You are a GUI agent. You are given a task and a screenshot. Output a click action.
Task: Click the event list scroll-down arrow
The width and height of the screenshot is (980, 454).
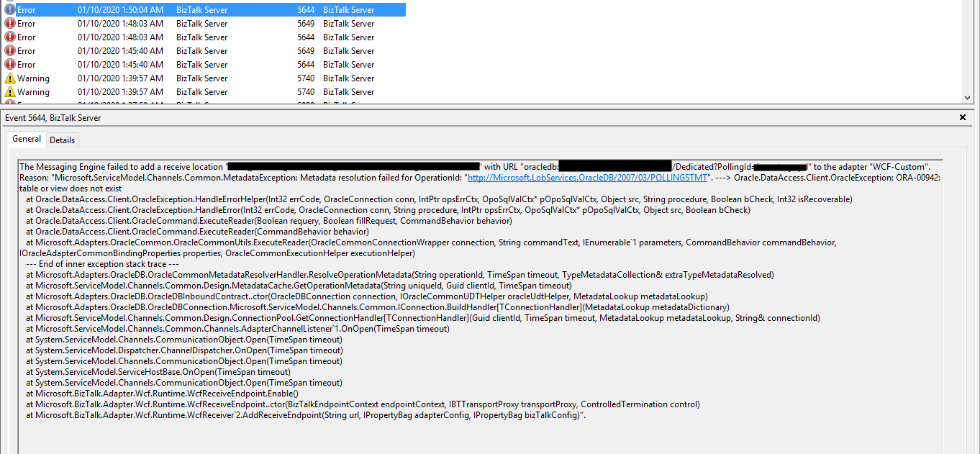tap(968, 97)
